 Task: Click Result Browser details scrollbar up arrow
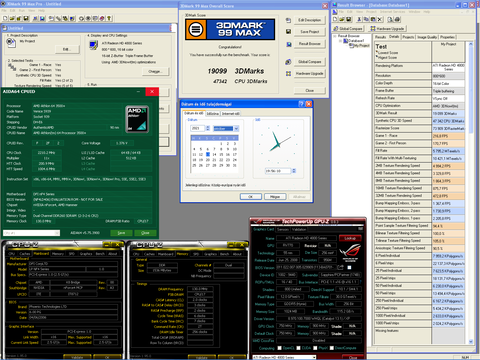(x=471, y=44)
